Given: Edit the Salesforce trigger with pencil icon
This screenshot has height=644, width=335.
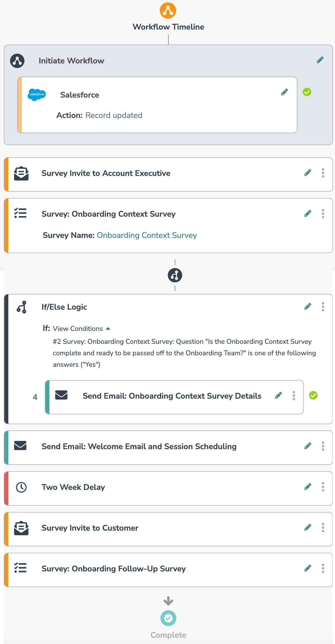Looking at the screenshot, I should [284, 92].
